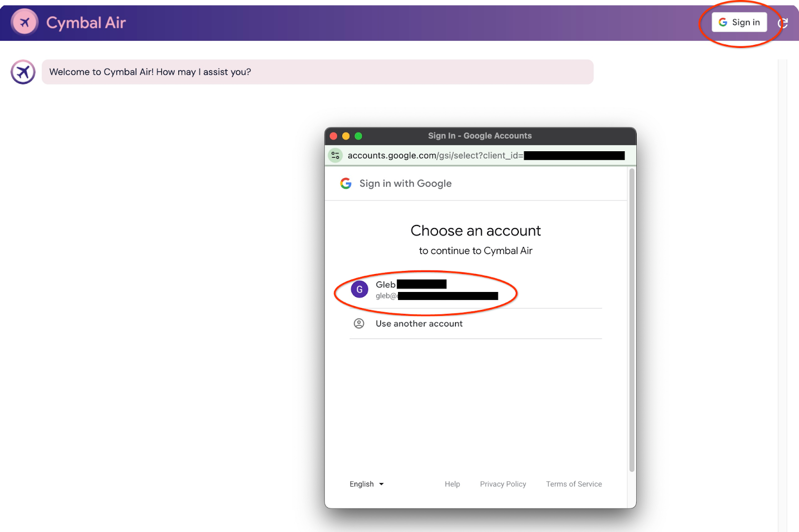
Task: Expand the English language dropdown
Action: [367, 484]
